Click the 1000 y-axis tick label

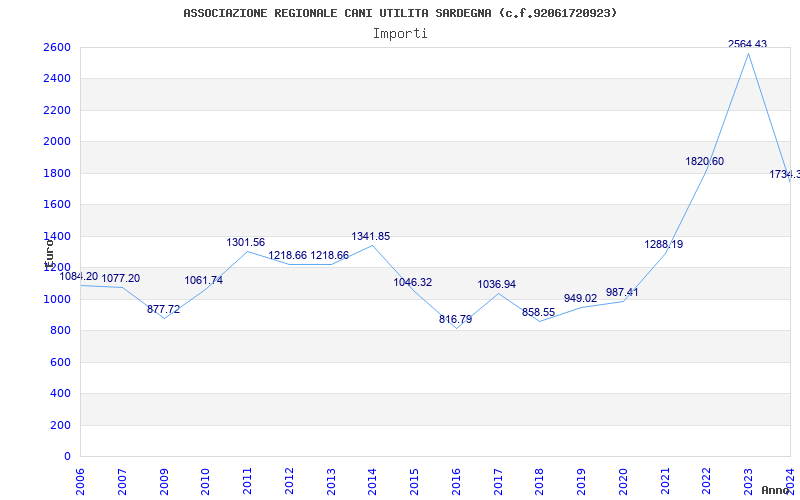click(57, 299)
